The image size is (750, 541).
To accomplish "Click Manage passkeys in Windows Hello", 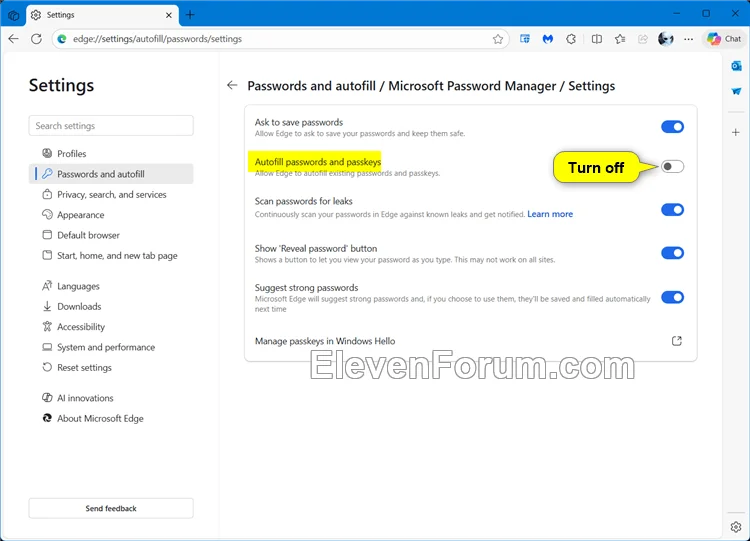I will [325, 341].
